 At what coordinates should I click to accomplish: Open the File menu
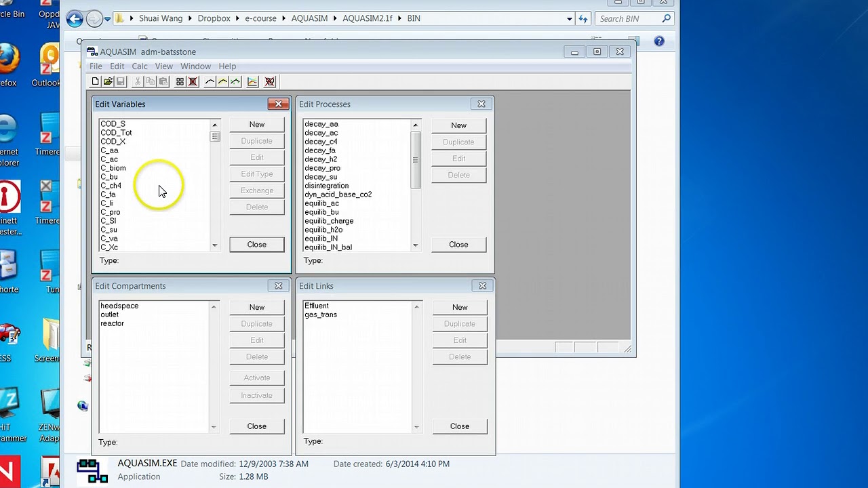pyautogui.click(x=96, y=66)
